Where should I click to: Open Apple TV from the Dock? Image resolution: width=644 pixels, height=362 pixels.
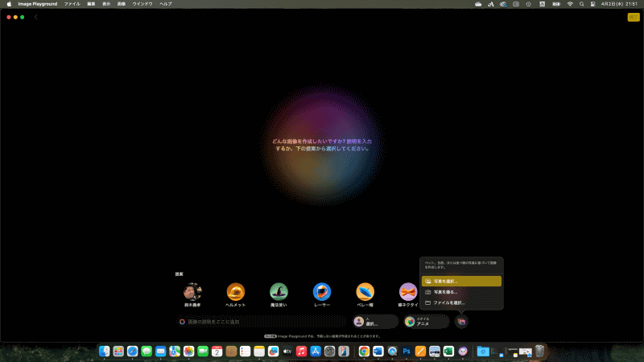[x=287, y=352]
